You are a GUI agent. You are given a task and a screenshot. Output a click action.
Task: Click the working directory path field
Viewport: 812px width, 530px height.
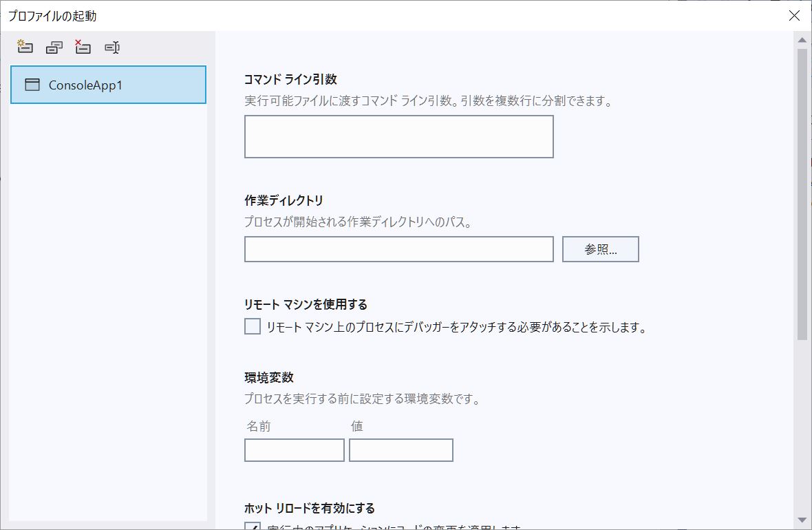click(x=399, y=248)
